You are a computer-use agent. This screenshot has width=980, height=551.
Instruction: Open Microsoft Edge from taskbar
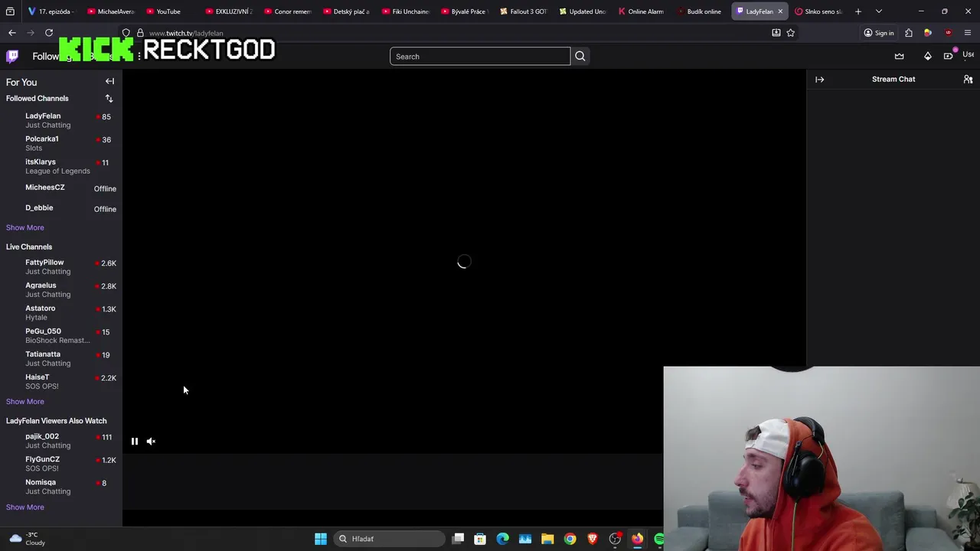(502, 539)
